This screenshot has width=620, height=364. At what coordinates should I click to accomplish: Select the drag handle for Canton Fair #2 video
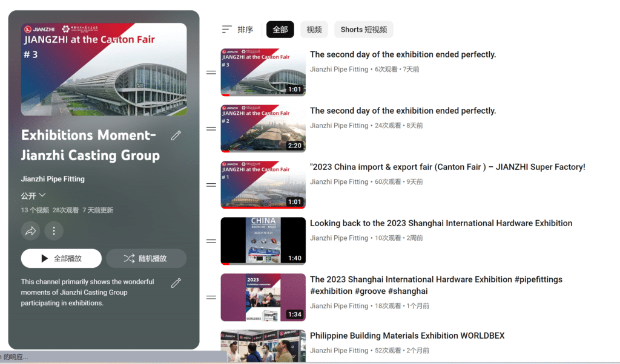click(x=211, y=129)
